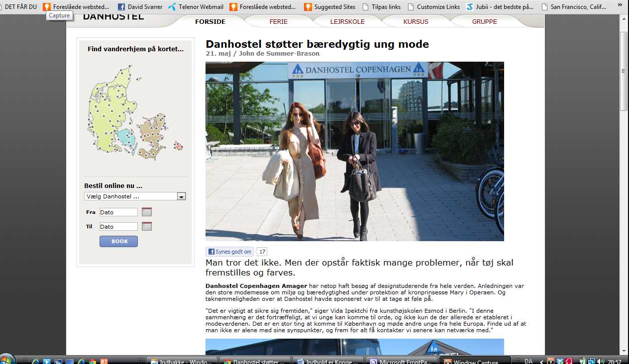The height and width of the screenshot is (364, 629).
Task: Click Facebook 'Synes godt om' like button
Action: 229,252
